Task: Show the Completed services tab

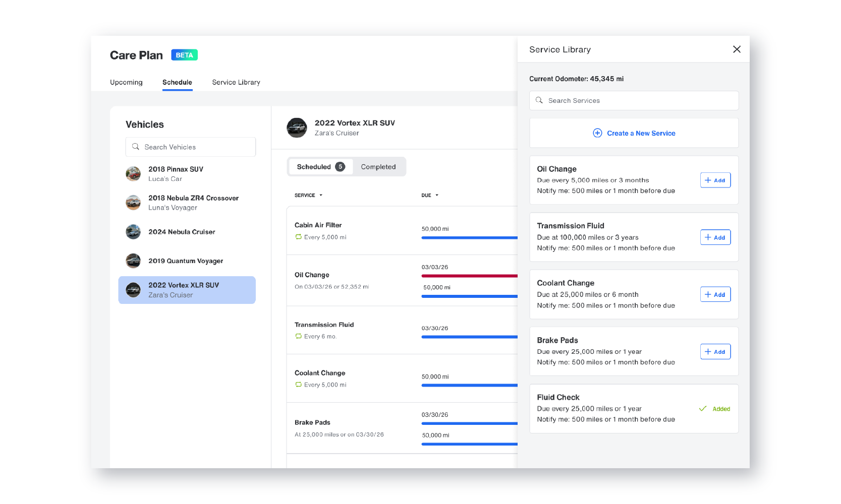Action: (378, 167)
